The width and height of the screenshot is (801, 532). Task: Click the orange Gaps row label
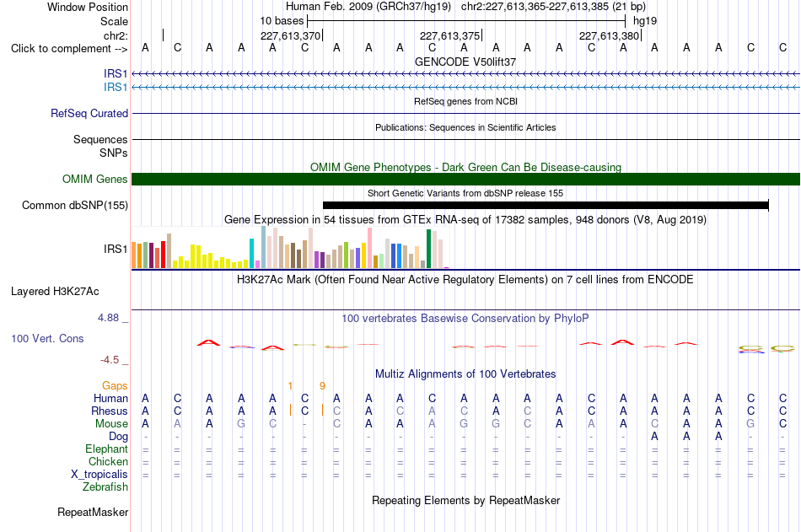pos(115,386)
